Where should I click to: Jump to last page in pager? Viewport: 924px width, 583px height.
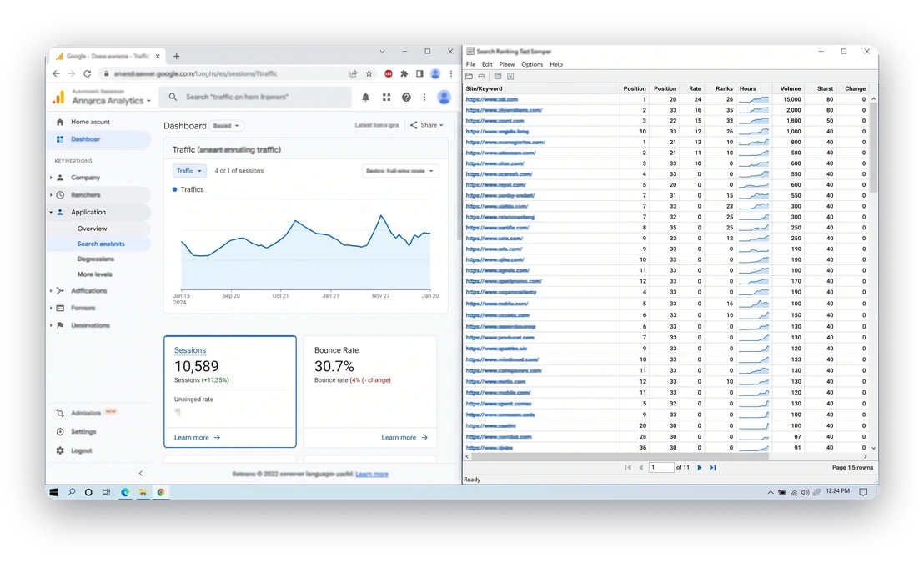click(x=712, y=467)
